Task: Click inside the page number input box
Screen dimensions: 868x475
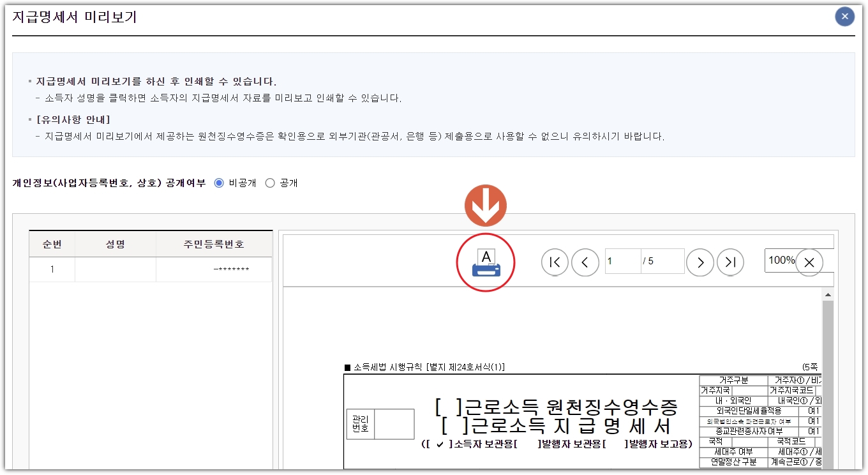Action: [622, 261]
